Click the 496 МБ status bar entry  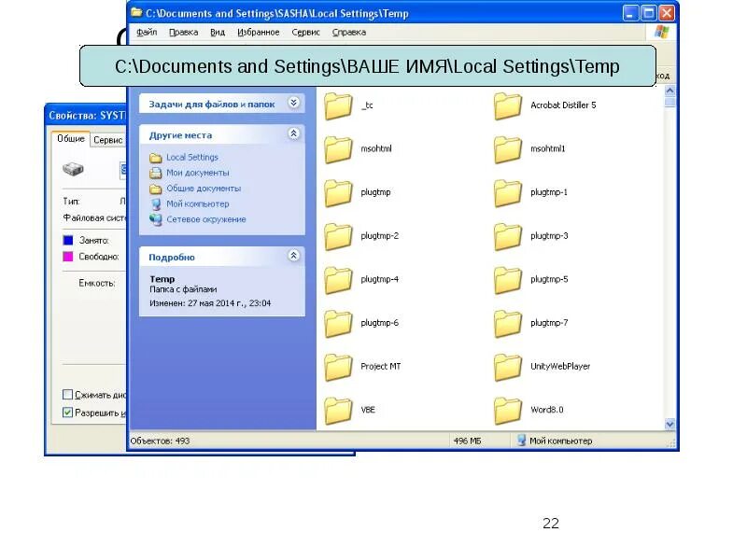point(468,441)
